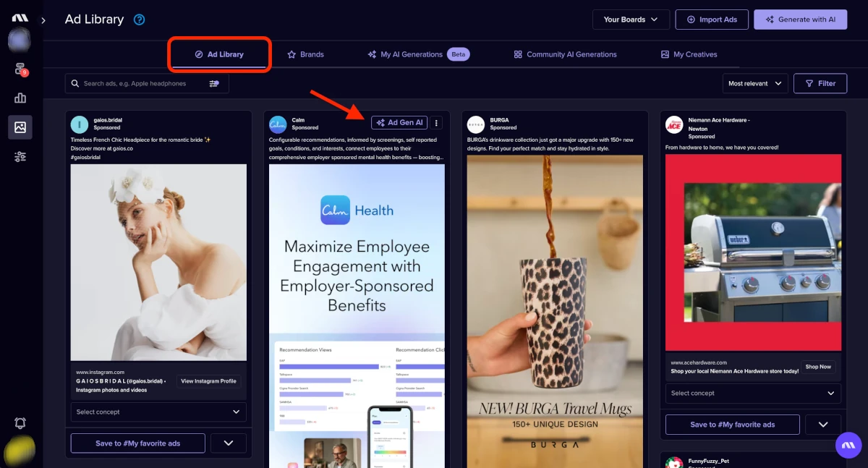Save Ace Hardware ad to #My favorite ads
Image resolution: width=868 pixels, height=468 pixels.
[x=733, y=425]
